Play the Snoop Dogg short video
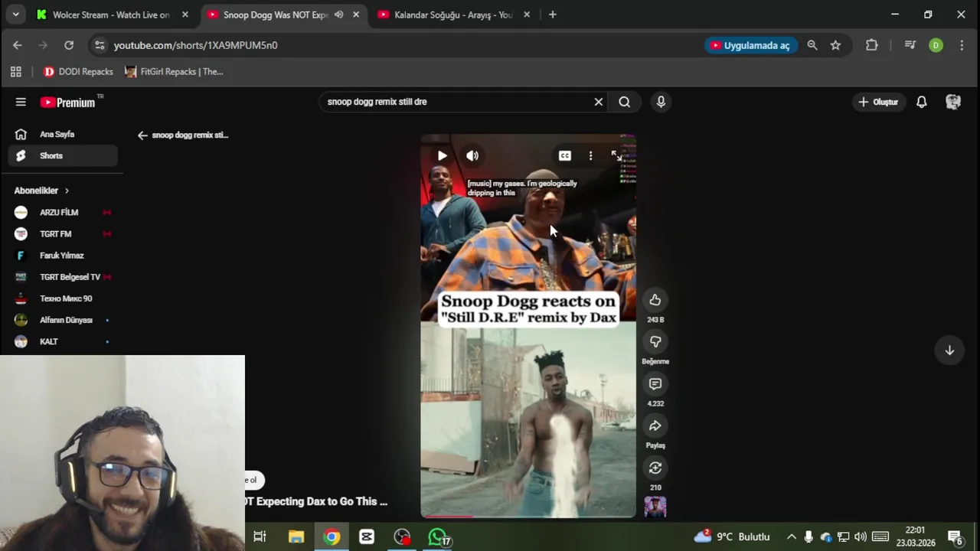980x551 pixels. (x=442, y=155)
